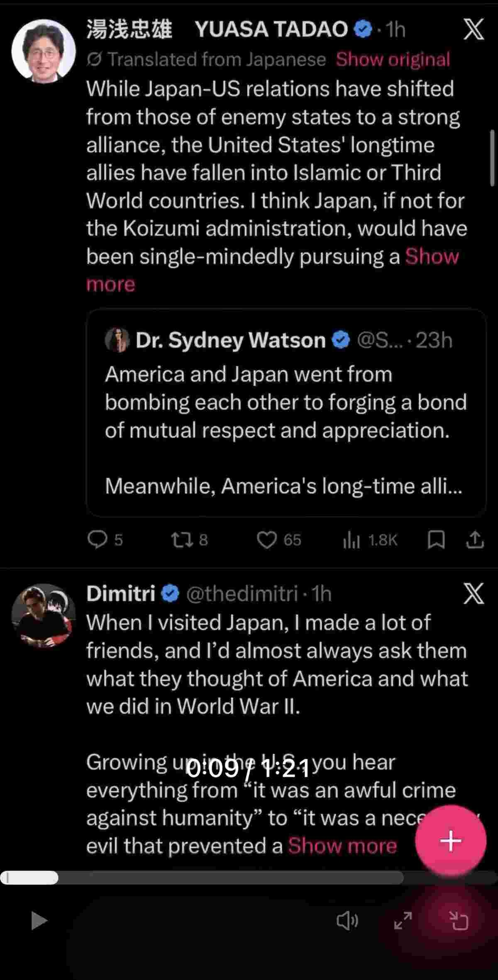
Task: Mute the video with the speaker icon
Action: pos(347,921)
